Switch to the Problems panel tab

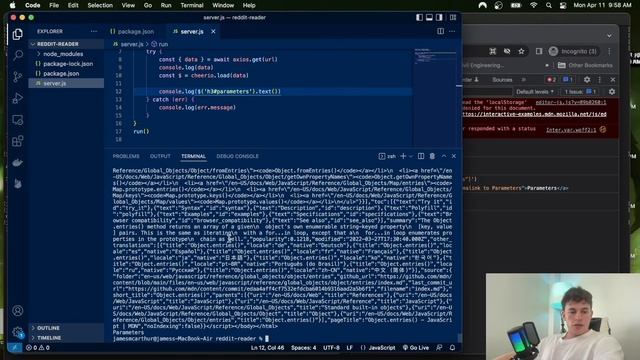pyautogui.click(x=126, y=156)
